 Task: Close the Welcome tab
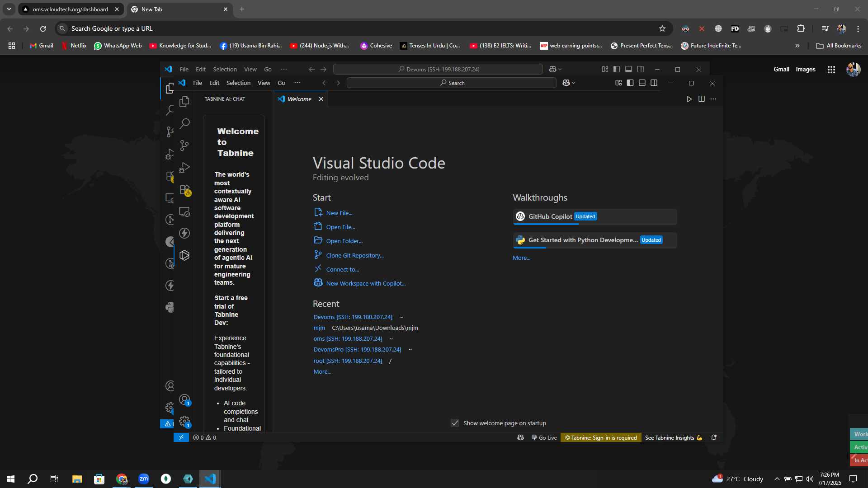point(321,99)
